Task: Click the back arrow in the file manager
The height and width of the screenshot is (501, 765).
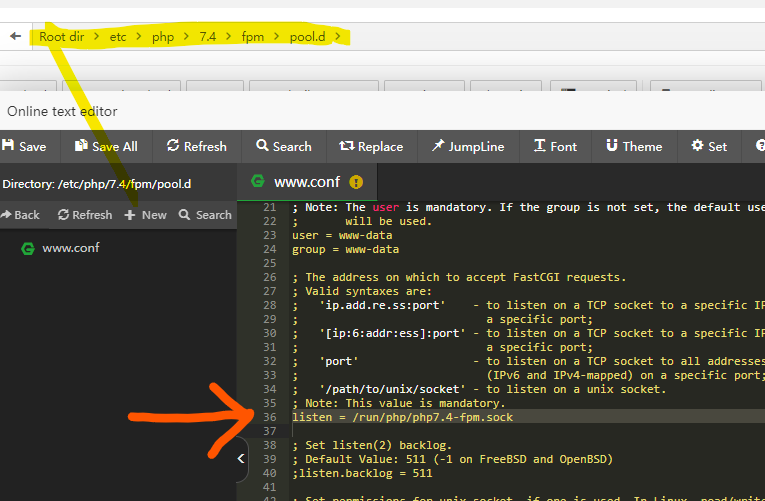Action: (x=15, y=36)
